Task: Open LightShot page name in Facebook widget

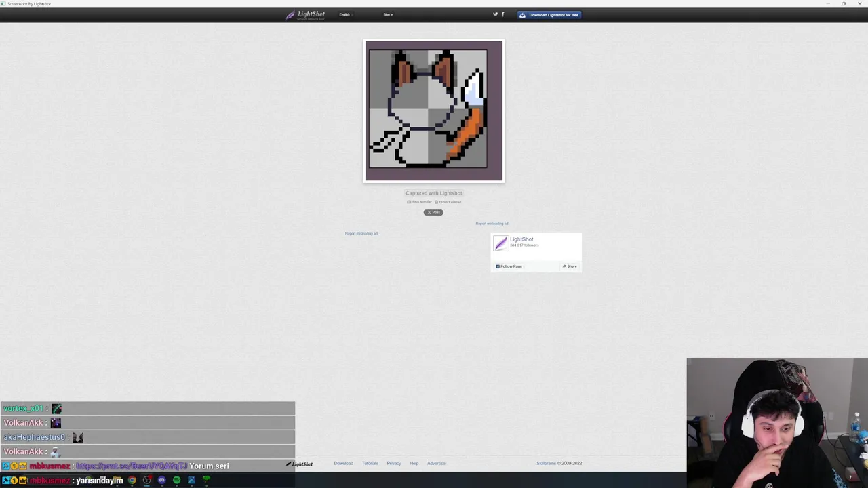Action: tap(521, 239)
